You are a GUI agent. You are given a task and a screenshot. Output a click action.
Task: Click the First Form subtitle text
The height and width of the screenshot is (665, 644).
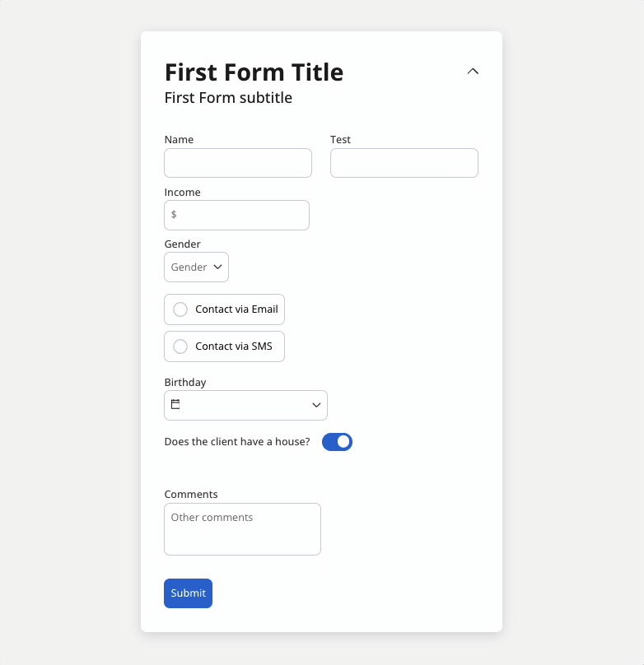coord(228,98)
